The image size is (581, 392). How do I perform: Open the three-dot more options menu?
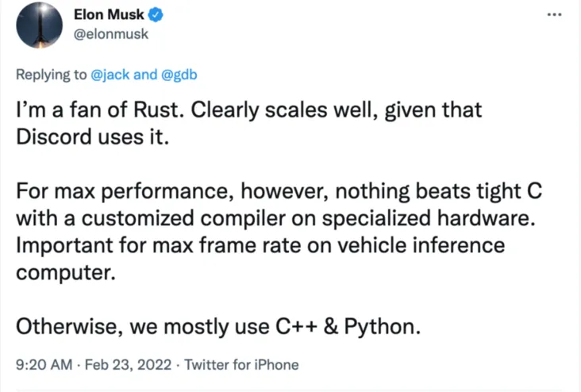(562, 16)
